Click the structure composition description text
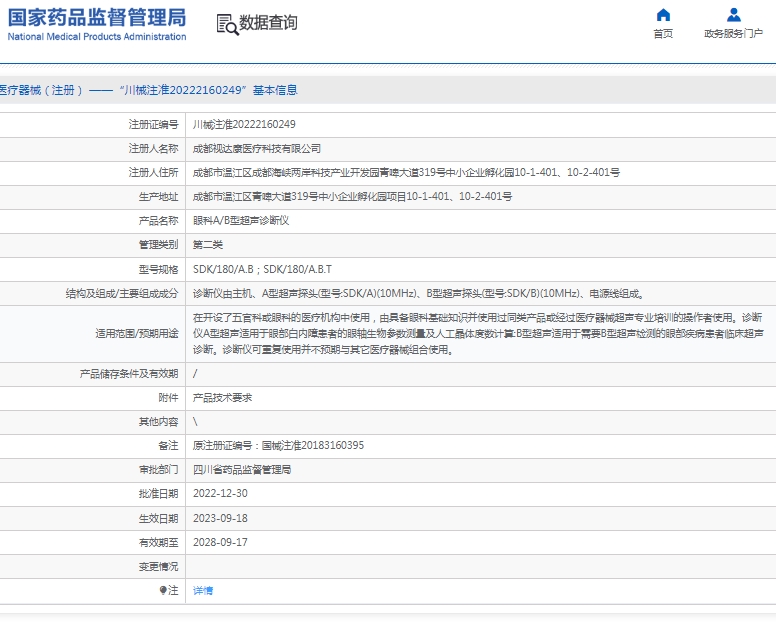The height and width of the screenshot is (622, 776). pyautogui.click(x=419, y=293)
